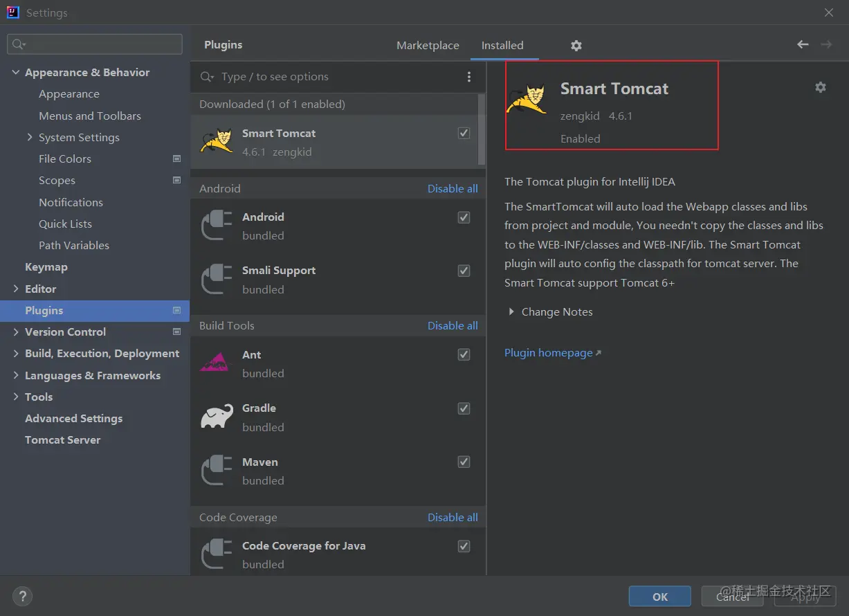Expand the Languages & Frameworks node

[x=16, y=375]
